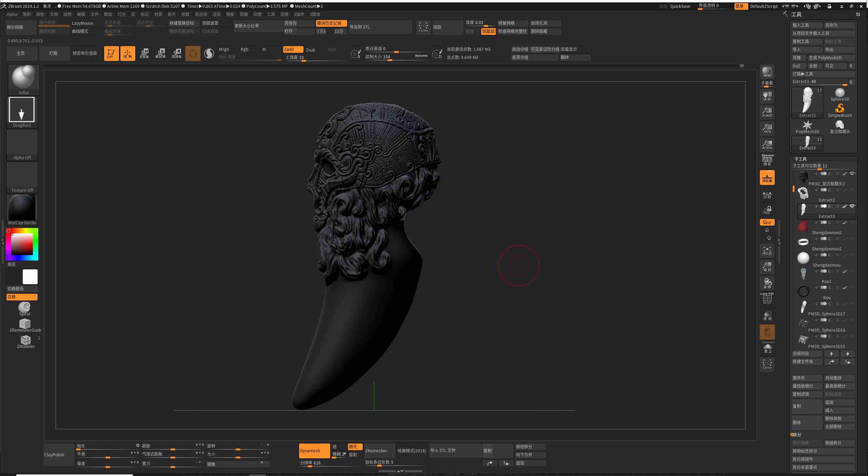Open the Alpha menu

(x=12, y=14)
